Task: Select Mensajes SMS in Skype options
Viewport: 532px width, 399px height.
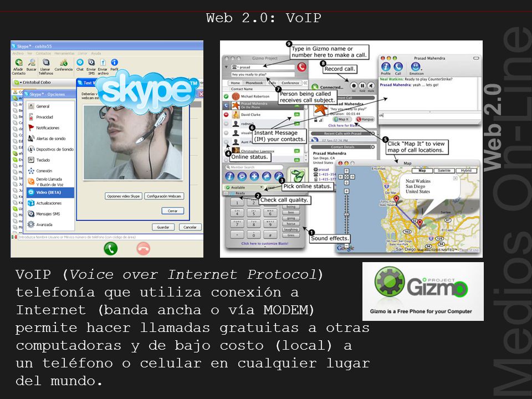Action: tap(50, 214)
